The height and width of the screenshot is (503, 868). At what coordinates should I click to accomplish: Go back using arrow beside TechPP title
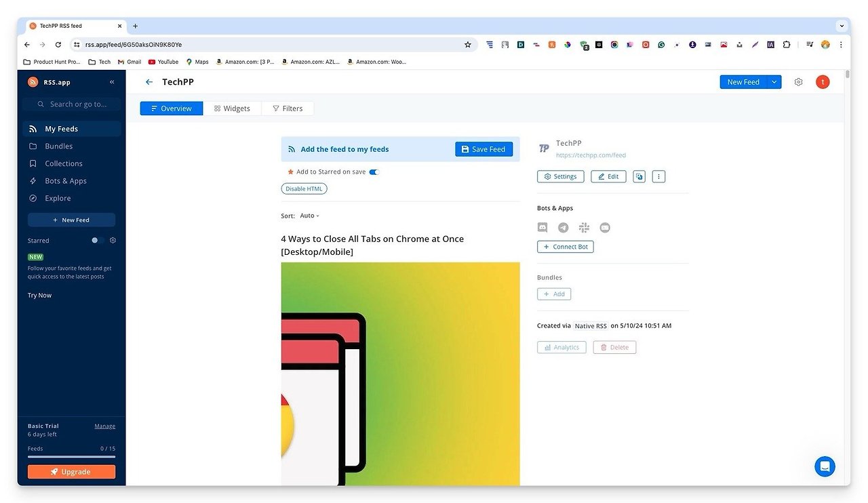tap(149, 82)
